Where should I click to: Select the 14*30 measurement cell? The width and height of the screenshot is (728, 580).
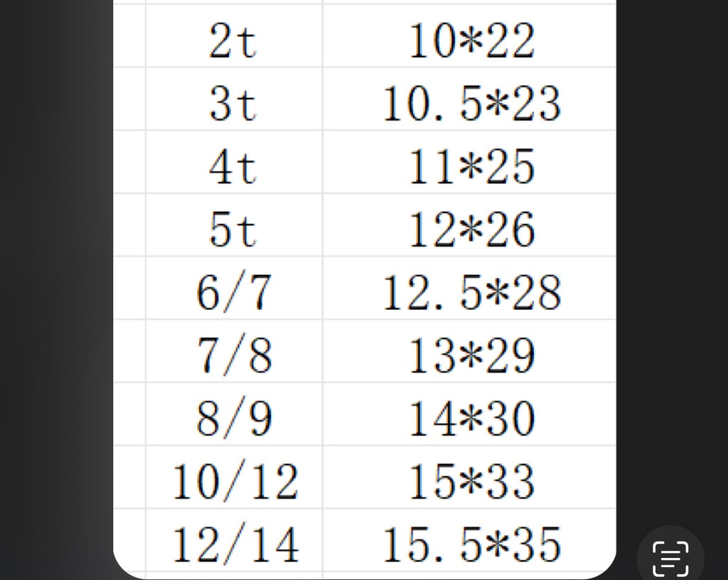(x=469, y=414)
